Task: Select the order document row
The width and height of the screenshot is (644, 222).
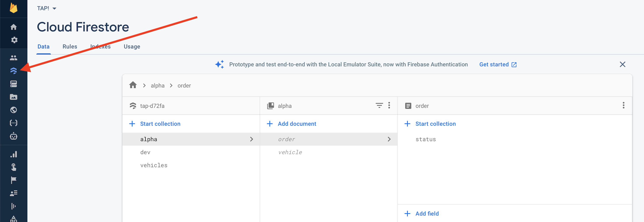Action: pos(329,139)
